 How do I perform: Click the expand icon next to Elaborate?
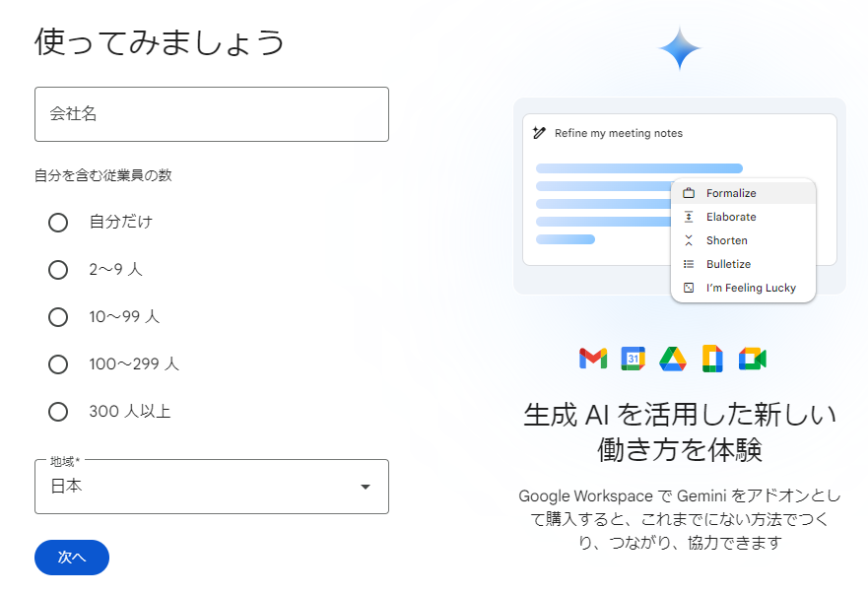click(x=689, y=217)
